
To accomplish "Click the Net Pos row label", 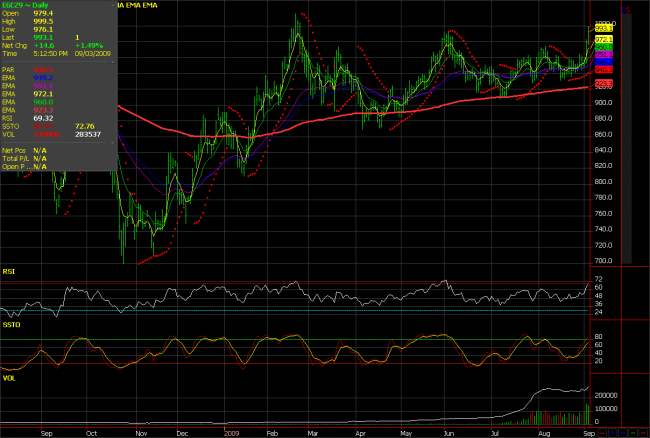I will coord(14,151).
